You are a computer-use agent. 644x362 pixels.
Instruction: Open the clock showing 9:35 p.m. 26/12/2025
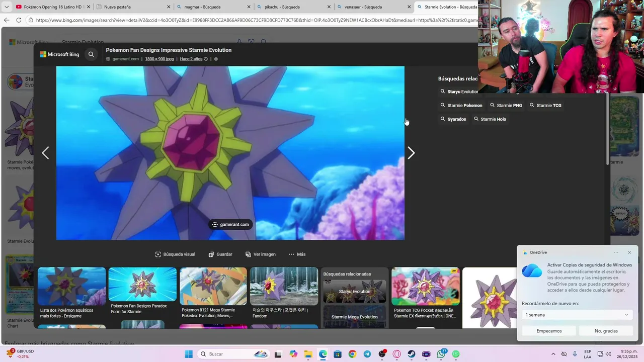[628, 354]
